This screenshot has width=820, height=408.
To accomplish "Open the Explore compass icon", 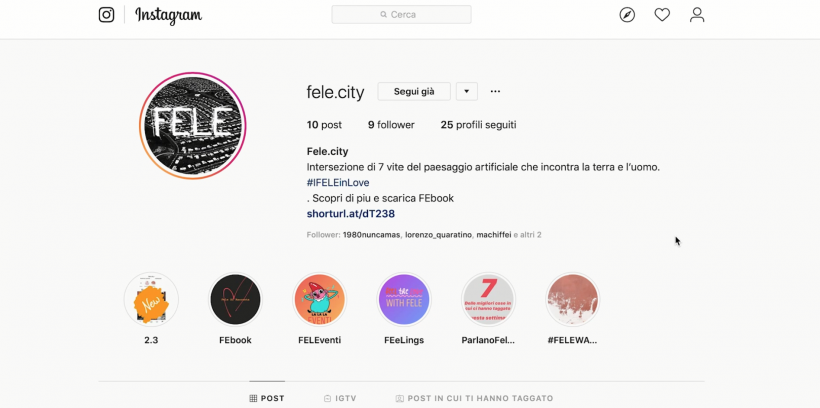I will [x=627, y=15].
